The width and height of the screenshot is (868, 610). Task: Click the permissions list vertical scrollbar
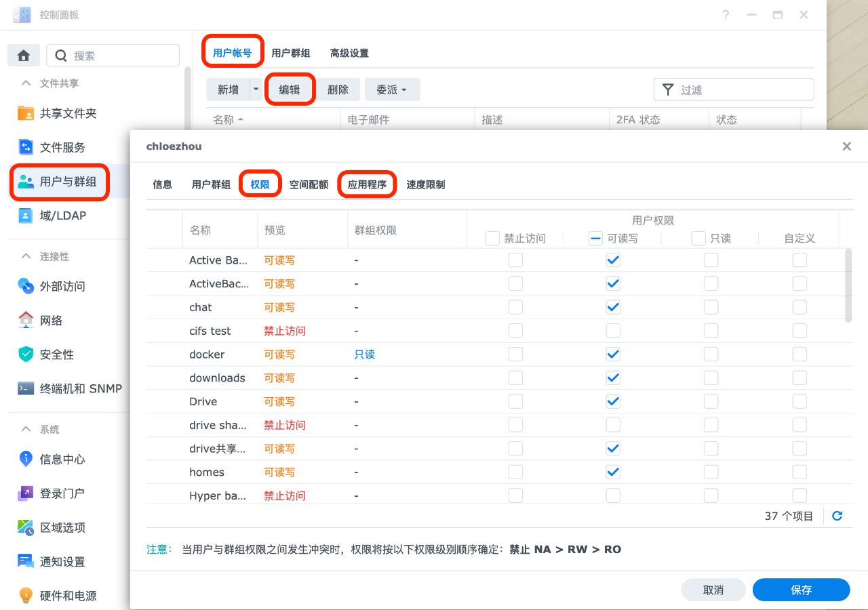click(x=848, y=285)
